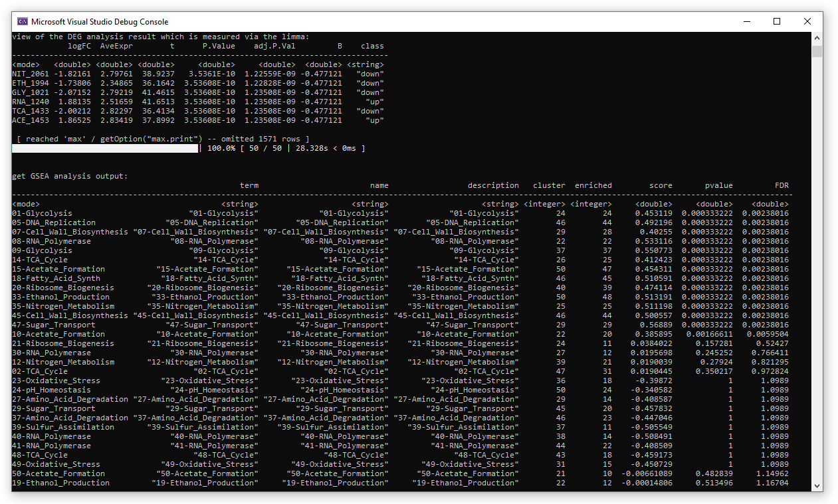The width and height of the screenshot is (838, 504).
Task: Click the vertical scrollbar thumb
Action: click(817, 52)
